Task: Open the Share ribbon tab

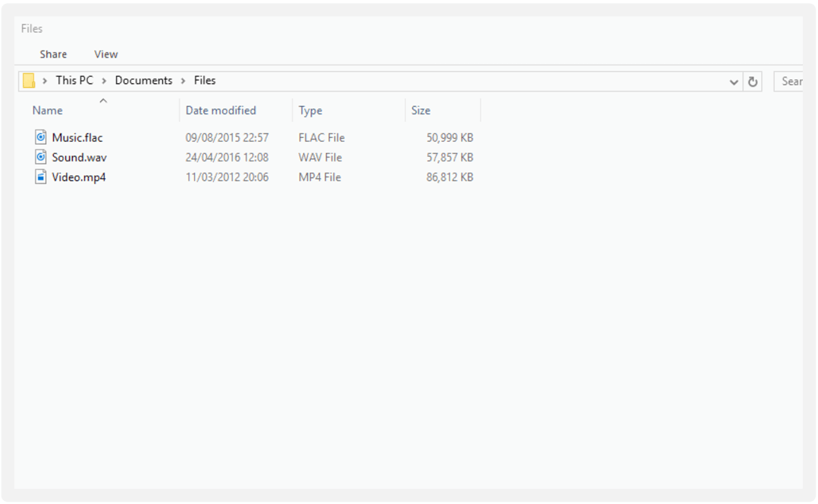Action: click(x=53, y=54)
